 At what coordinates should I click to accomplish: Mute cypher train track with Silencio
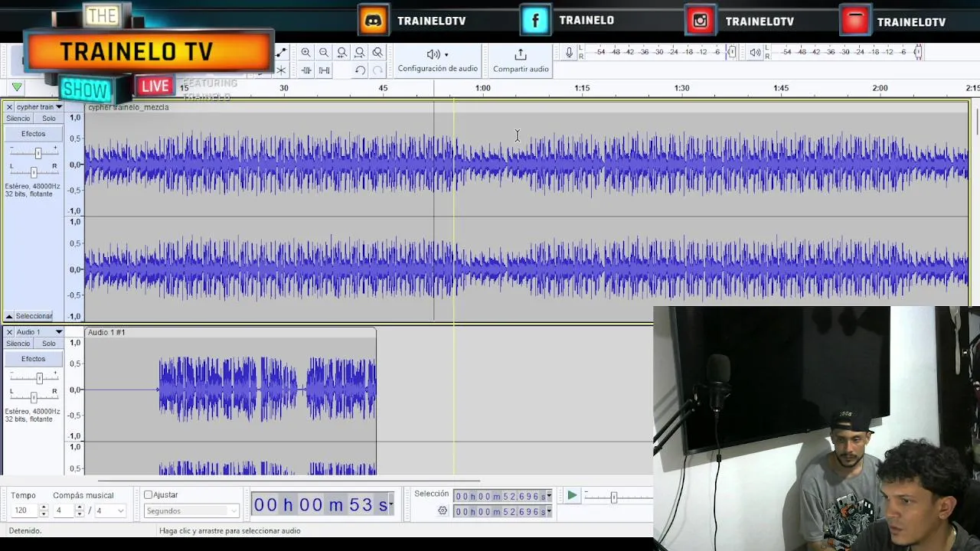[x=18, y=119]
